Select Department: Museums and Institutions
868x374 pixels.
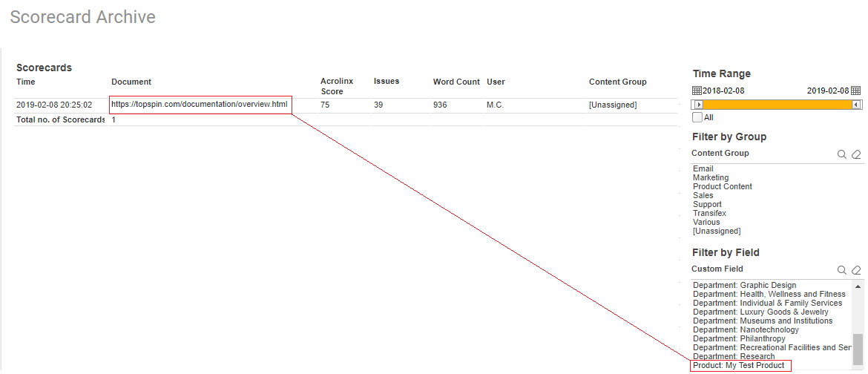click(x=763, y=321)
